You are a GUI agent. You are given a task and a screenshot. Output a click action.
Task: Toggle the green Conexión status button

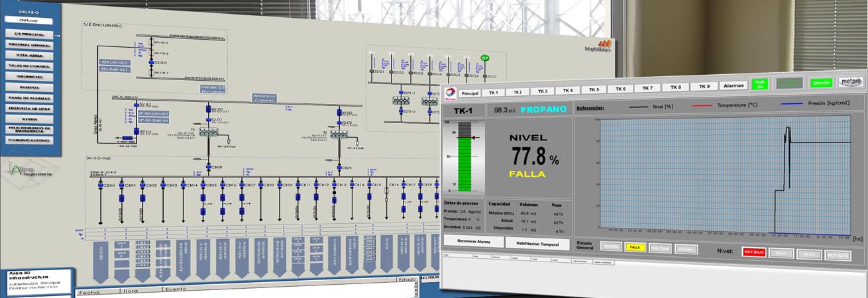[x=822, y=83]
